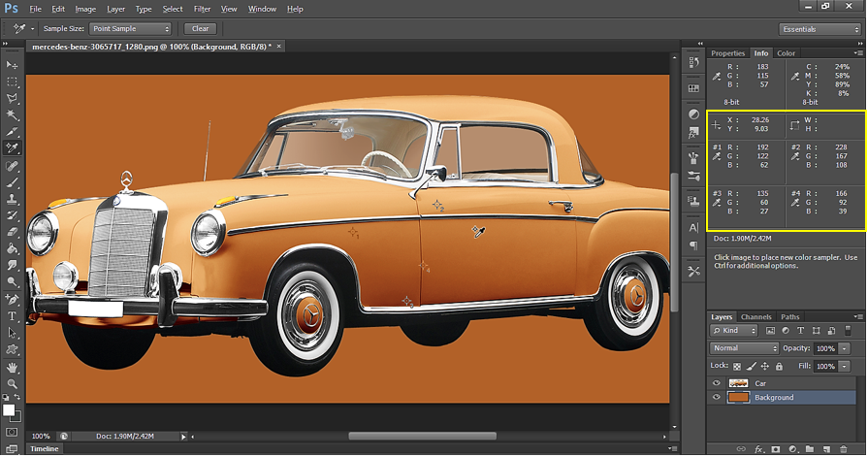Toggle shape layer filter
This screenshot has width=868, height=457.
point(816,331)
